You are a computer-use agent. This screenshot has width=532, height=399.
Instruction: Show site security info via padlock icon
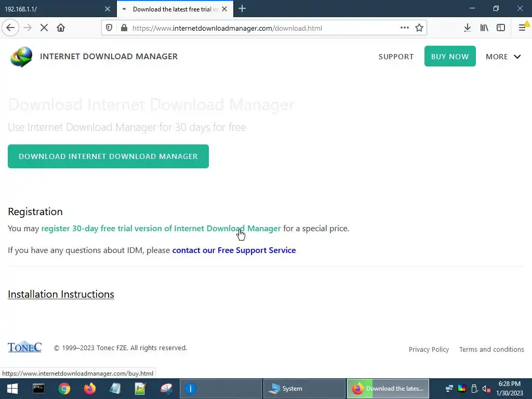tap(124, 28)
